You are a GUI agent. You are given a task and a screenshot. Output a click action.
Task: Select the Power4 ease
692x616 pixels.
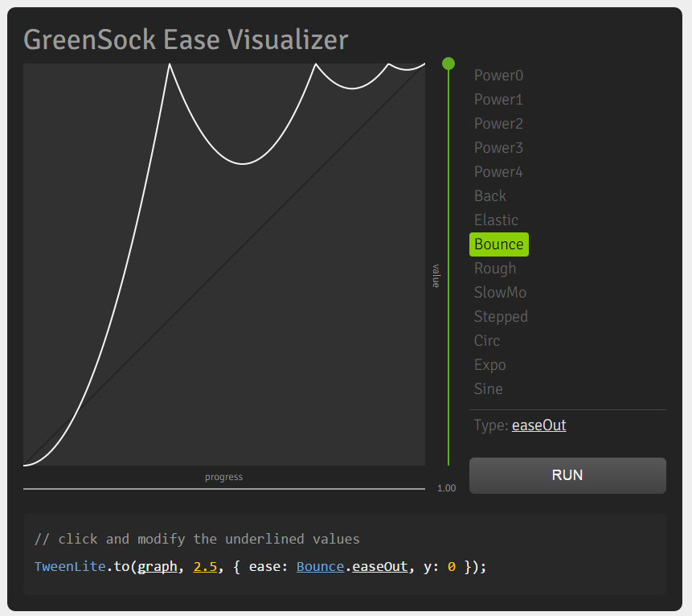point(498,172)
